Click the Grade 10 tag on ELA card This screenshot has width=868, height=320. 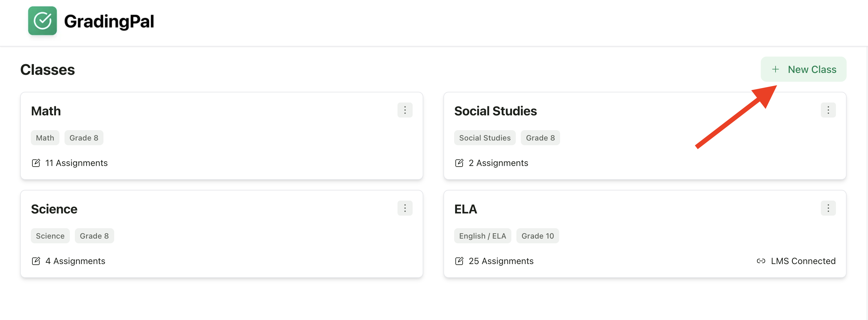click(537, 236)
